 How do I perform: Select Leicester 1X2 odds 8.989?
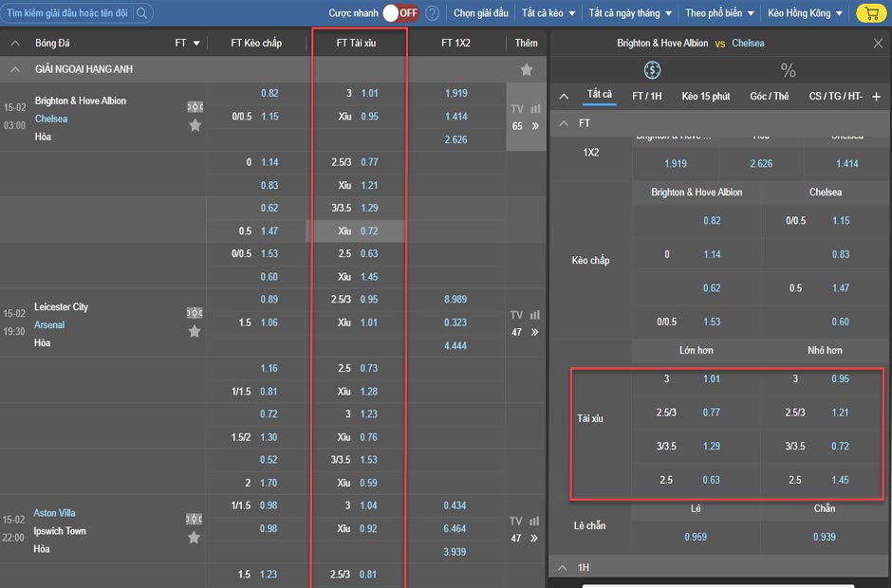click(455, 299)
